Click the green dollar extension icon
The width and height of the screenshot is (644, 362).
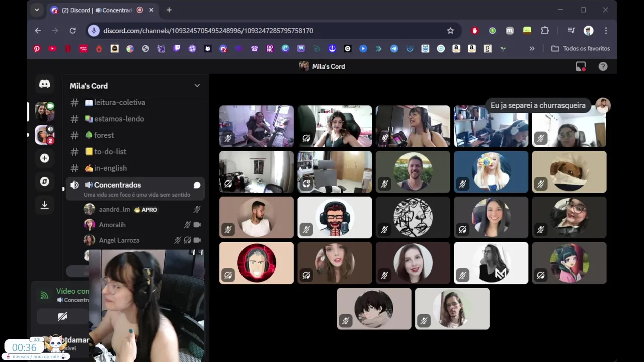pos(492,31)
